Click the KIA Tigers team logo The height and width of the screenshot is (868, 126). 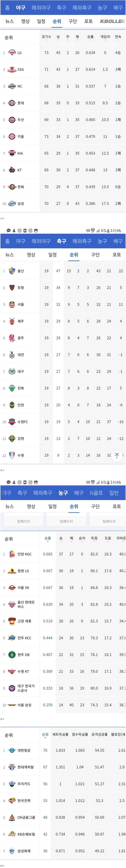click(12, 153)
